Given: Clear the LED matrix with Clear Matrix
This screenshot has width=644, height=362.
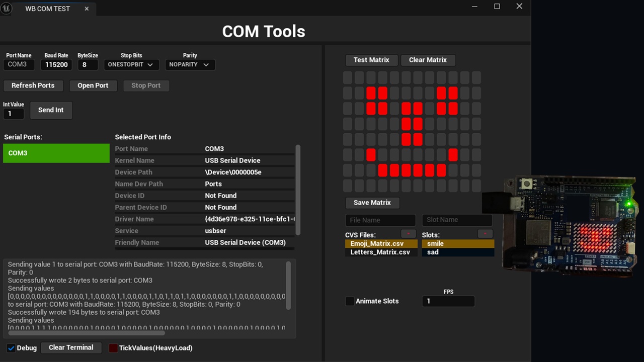Looking at the screenshot, I should click(x=428, y=60).
